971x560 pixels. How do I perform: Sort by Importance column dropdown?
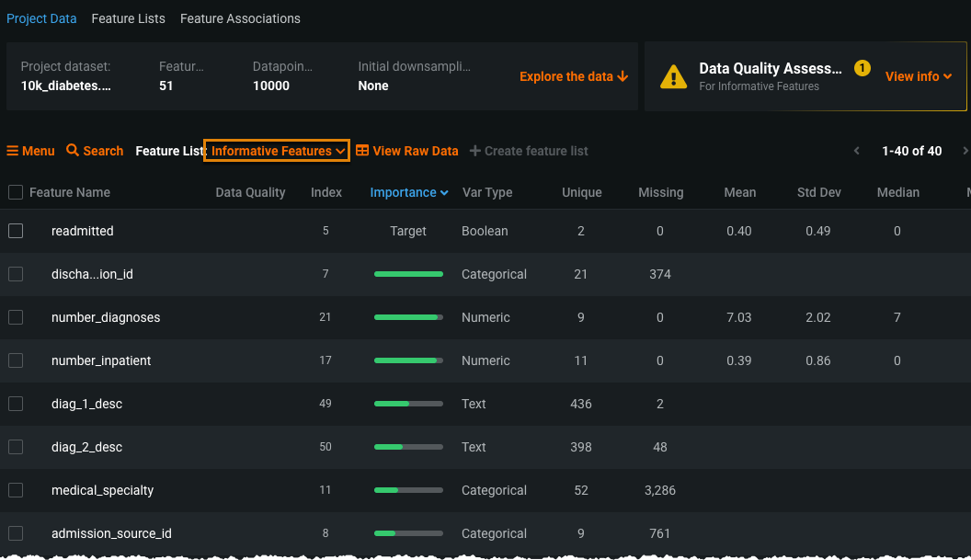[408, 192]
